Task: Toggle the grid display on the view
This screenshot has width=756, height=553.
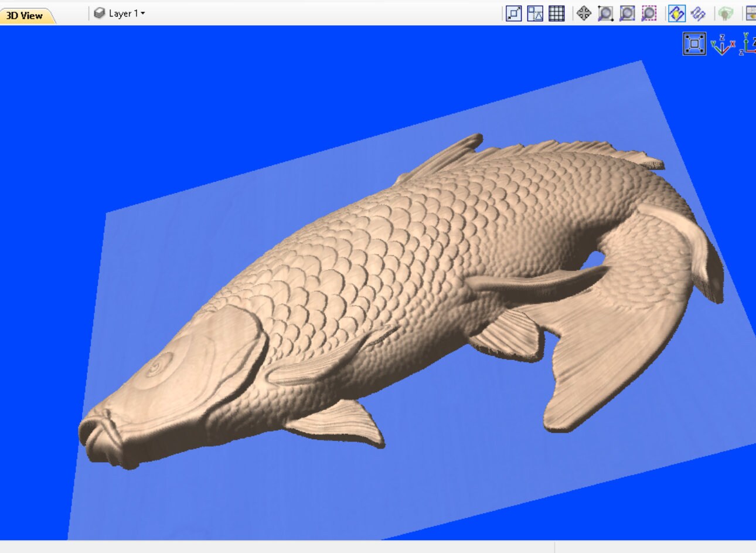Action: click(x=556, y=13)
